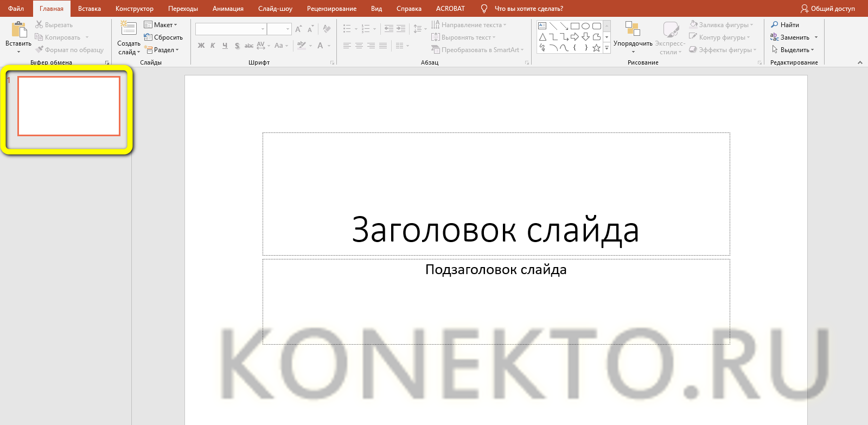Click the Cut (Вырезать) scissors icon
Screen dimensions: 868x425
39,25
